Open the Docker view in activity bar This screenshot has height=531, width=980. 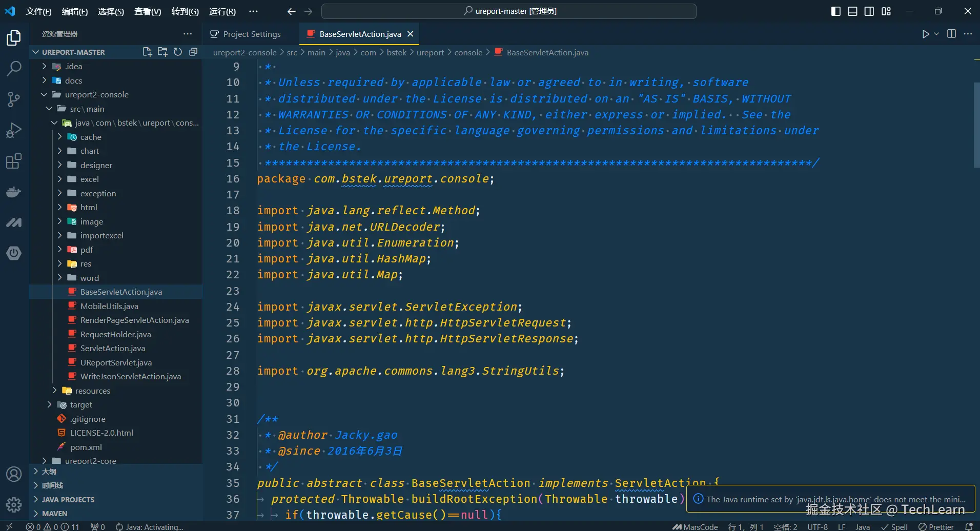point(14,192)
